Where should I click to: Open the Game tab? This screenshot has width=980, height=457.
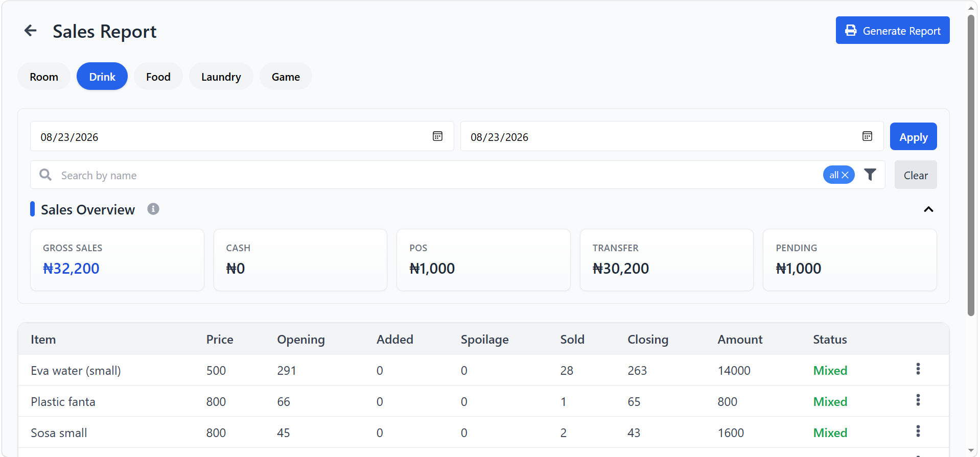[x=286, y=77]
